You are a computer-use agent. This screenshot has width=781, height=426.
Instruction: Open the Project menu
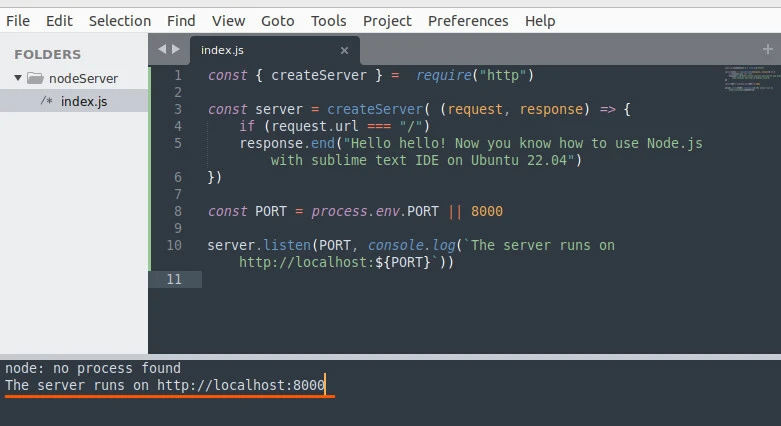387,20
